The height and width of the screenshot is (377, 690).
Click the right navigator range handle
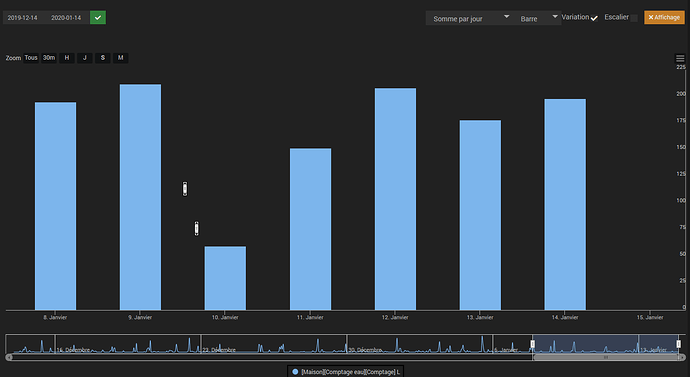click(x=679, y=344)
